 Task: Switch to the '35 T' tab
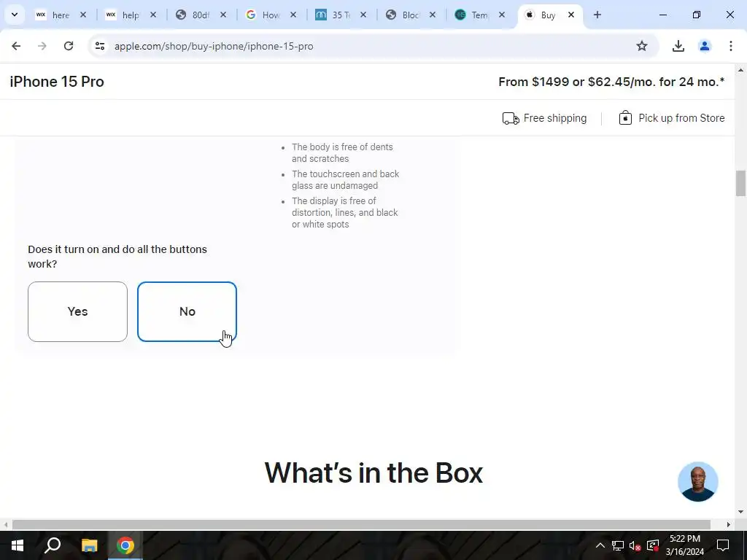[333, 15]
